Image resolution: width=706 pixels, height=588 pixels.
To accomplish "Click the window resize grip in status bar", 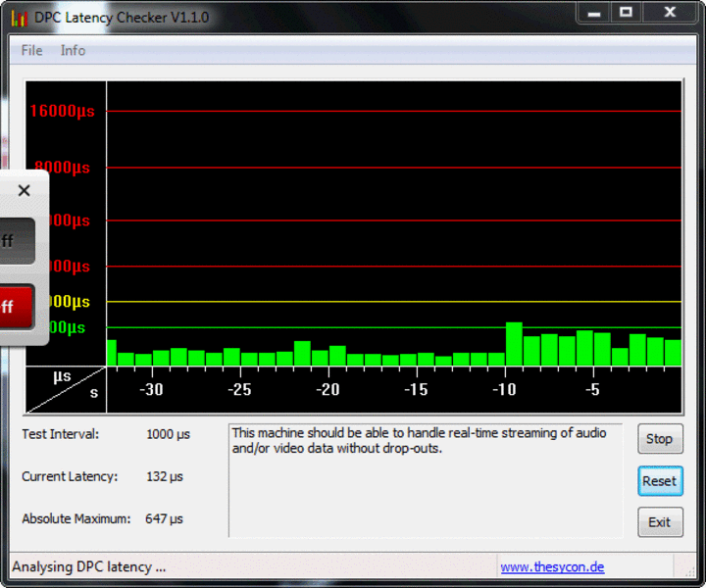I will coord(689,571).
